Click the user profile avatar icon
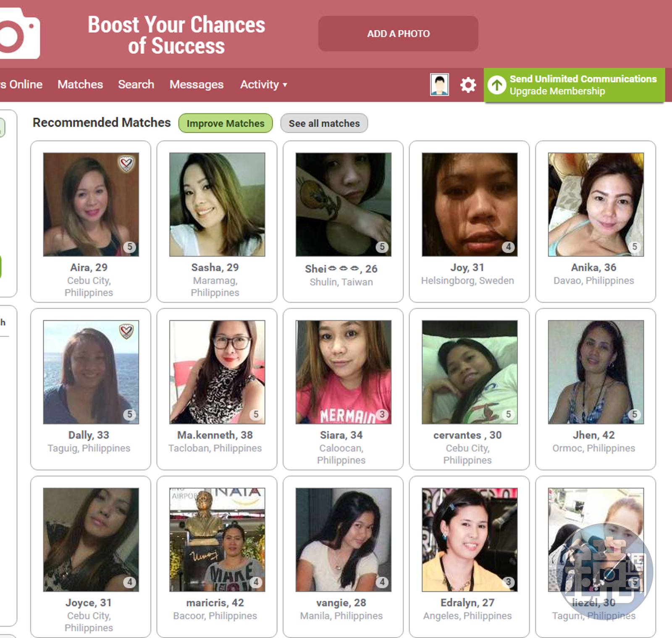This screenshot has width=672, height=638. (x=439, y=84)
